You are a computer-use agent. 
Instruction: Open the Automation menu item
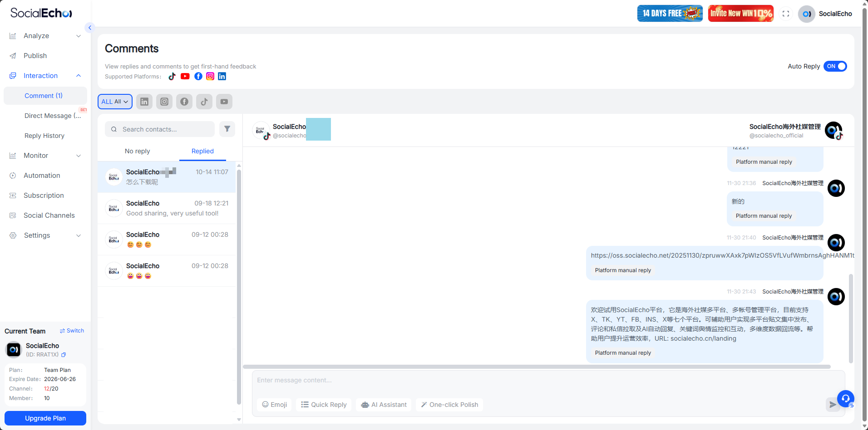pyautogui.click(x=45, y=176)
